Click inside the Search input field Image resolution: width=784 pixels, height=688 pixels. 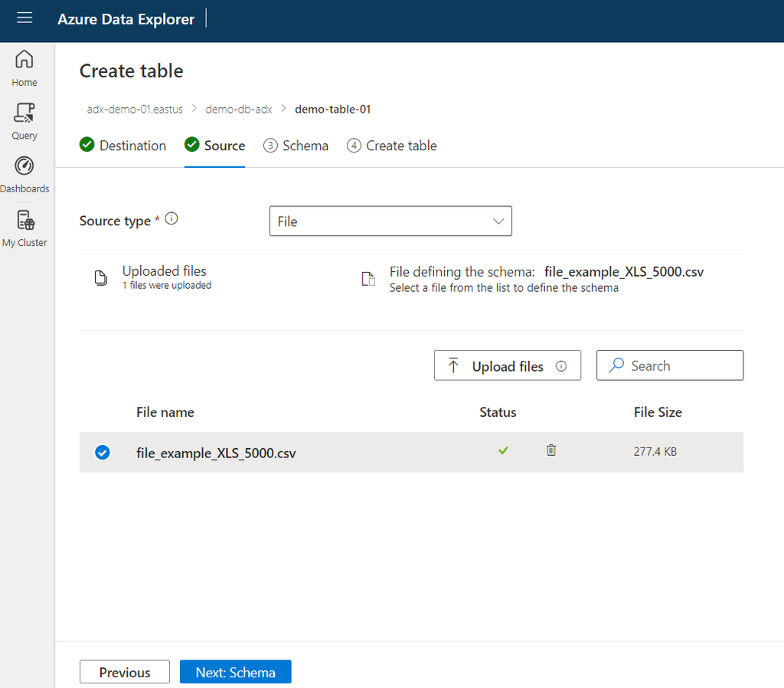[x=674, y=365]
